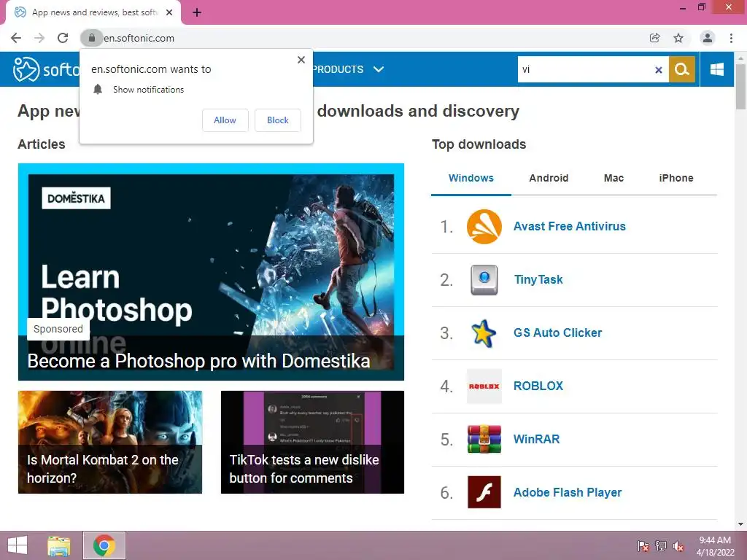The image size is (747, 560).
Task: Click the Softonic logo
Action: point(46,69)
